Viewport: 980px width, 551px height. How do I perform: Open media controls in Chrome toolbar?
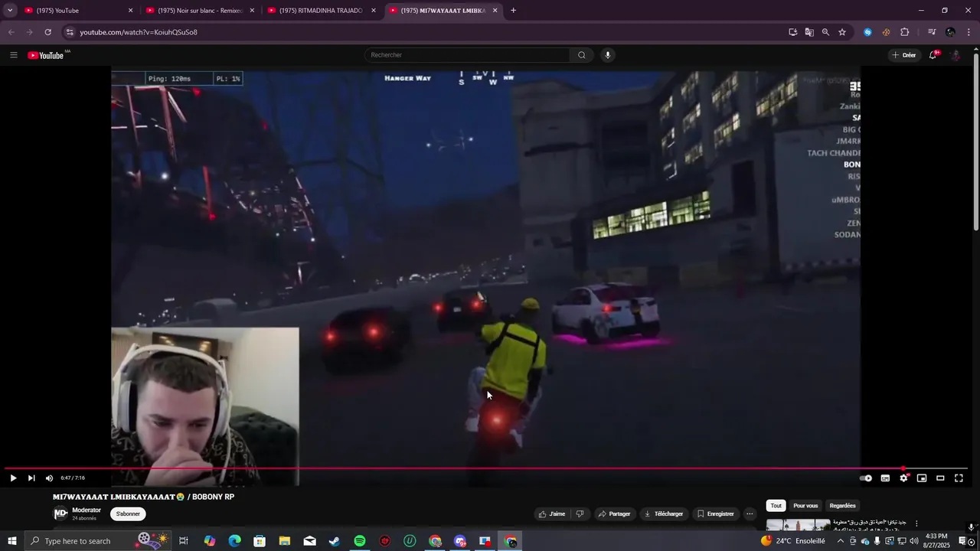click(x=932, y=32)
